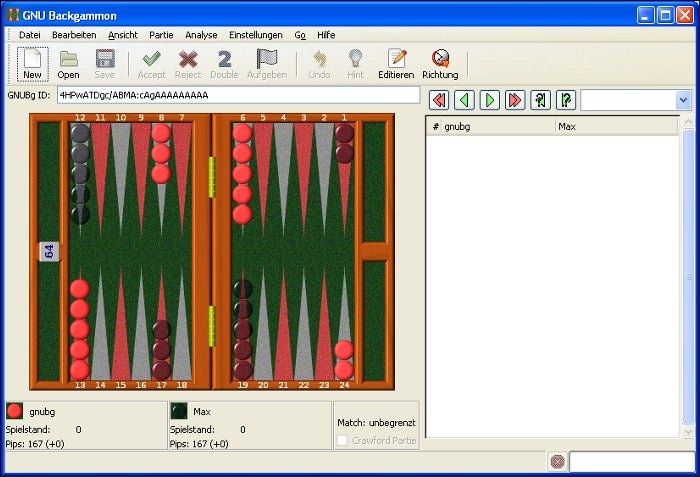700x477 pixels.
Task: Click the 'GNUBg ID:' label
Action: tap(29, 95)
